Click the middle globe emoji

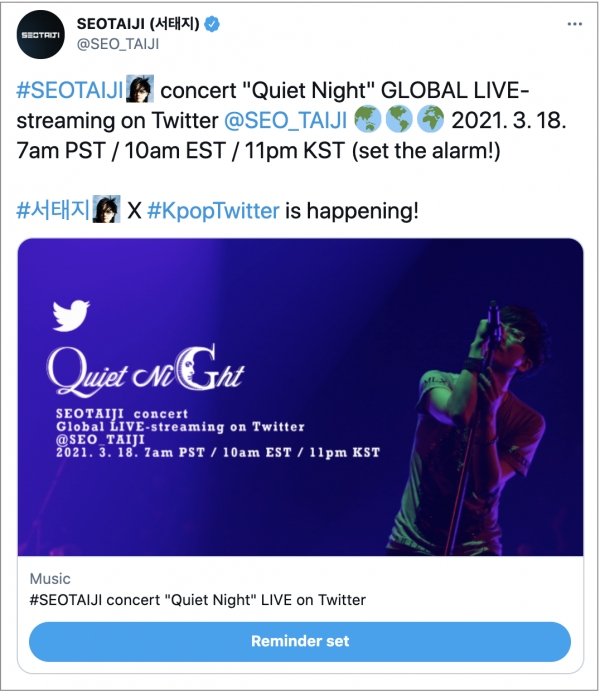[x=399, y=119]
